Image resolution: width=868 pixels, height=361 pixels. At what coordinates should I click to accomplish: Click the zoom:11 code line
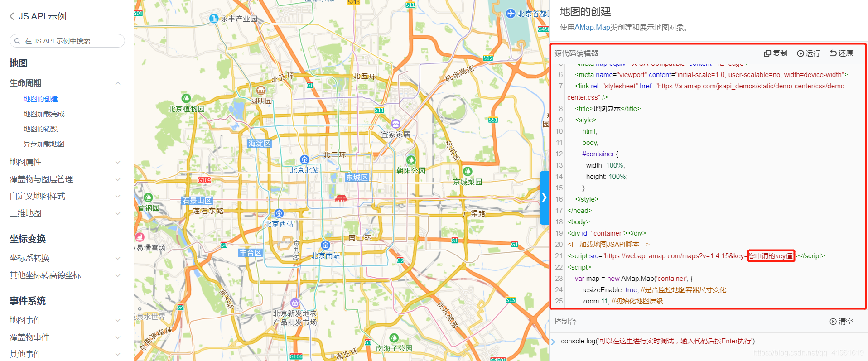(x=622, y=301)
